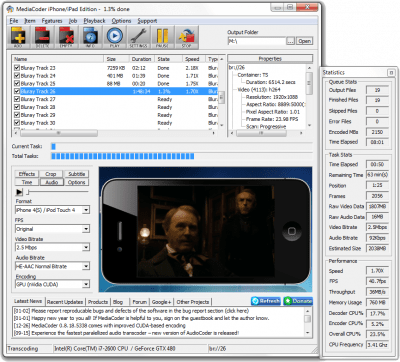The height and width of the screenshot is (362, 400).
Task: Open the Features menu
Action: (x=52, y=21)
